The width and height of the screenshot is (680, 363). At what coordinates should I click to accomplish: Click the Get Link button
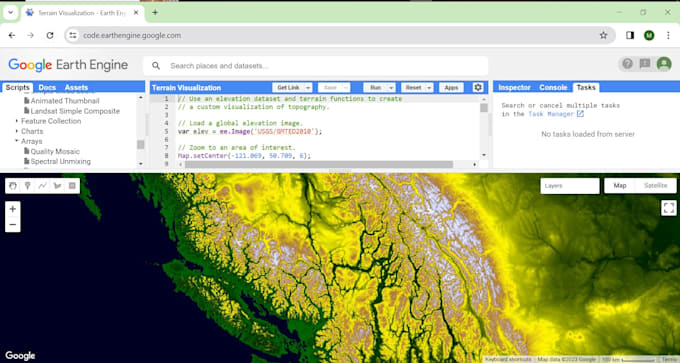pyautogui.click(x=288, y=88)
